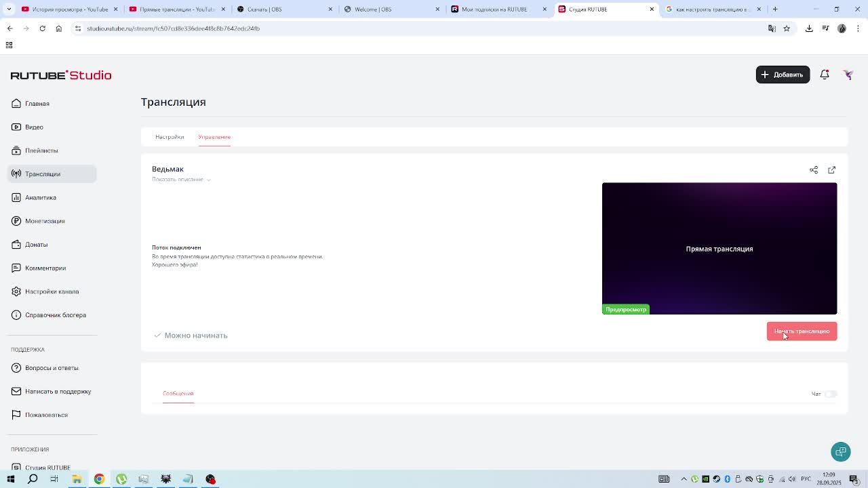Select the Управление tab
This screenshot has width=868, height=488.
coord(214,137)
